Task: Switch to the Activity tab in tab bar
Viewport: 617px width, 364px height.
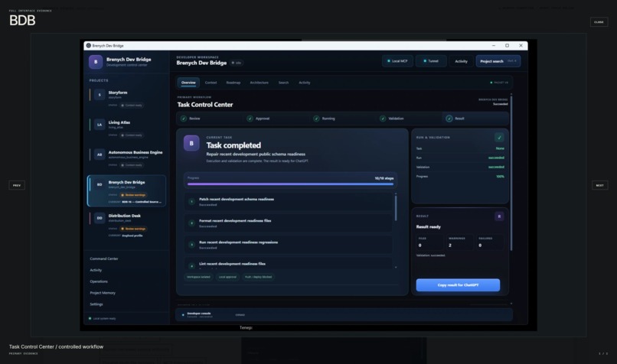Action: (305, 83)
